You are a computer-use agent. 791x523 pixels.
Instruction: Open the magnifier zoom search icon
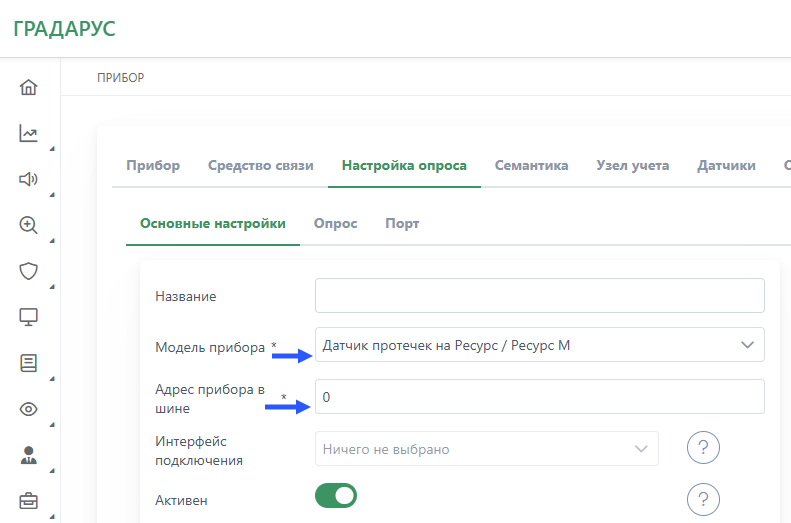tap(29, 225)
